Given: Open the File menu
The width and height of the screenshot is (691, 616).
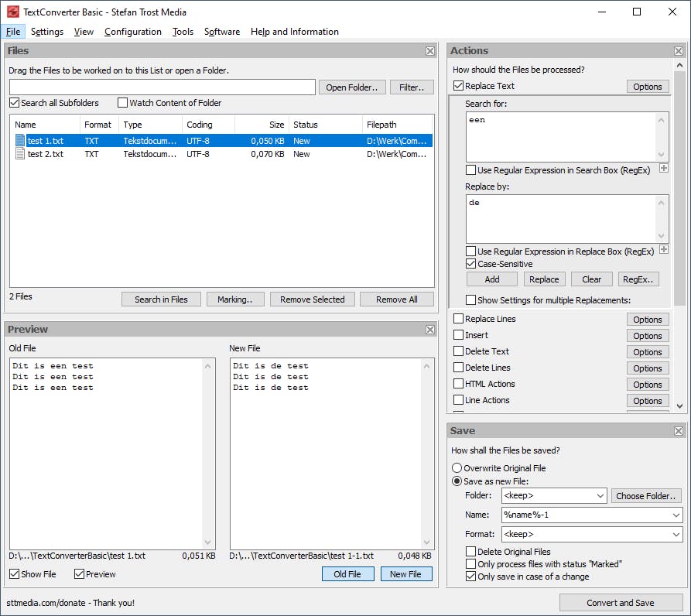Looking at the screenshot, I should [13, 32].
